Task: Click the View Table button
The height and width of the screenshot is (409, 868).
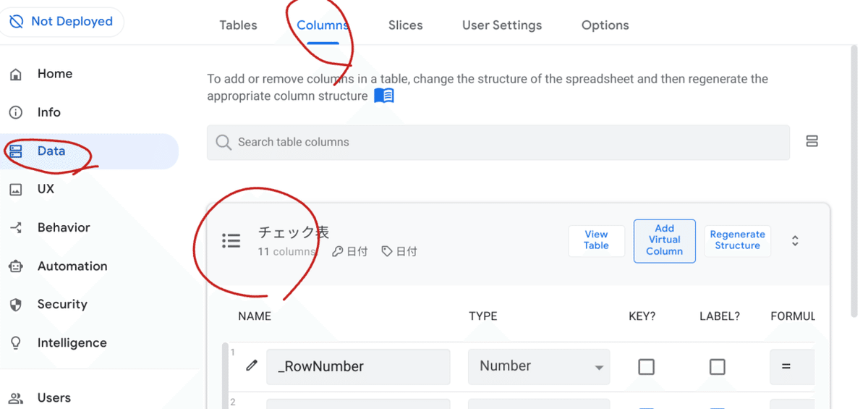Action: [596, 240]
